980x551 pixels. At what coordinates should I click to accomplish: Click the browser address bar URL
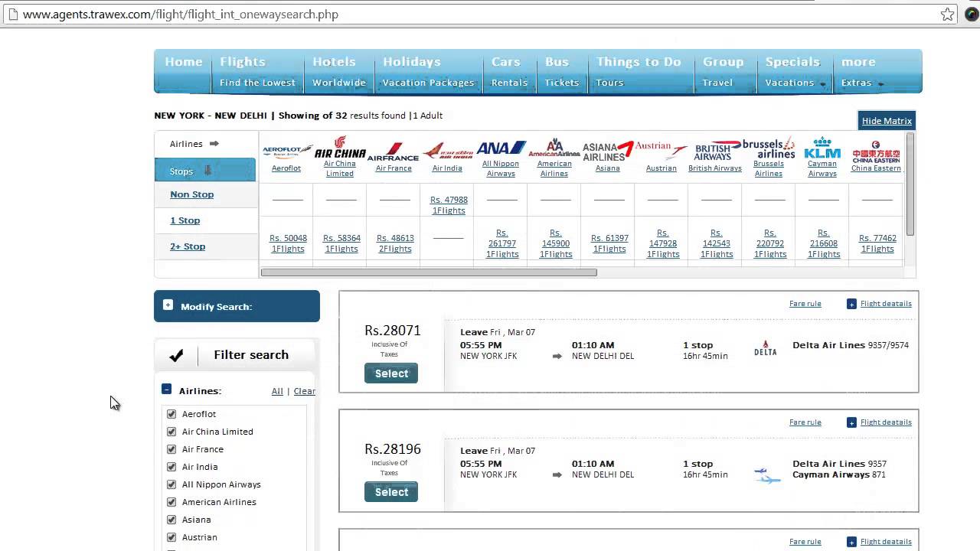coord(181,15)
